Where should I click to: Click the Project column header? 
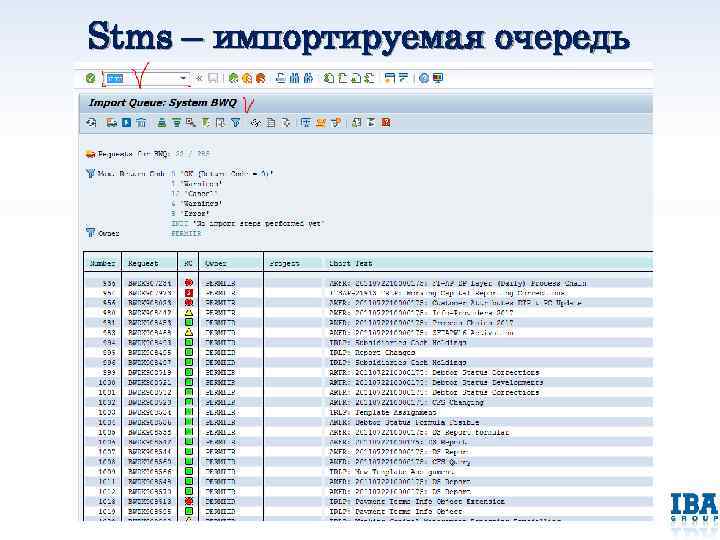294,264
